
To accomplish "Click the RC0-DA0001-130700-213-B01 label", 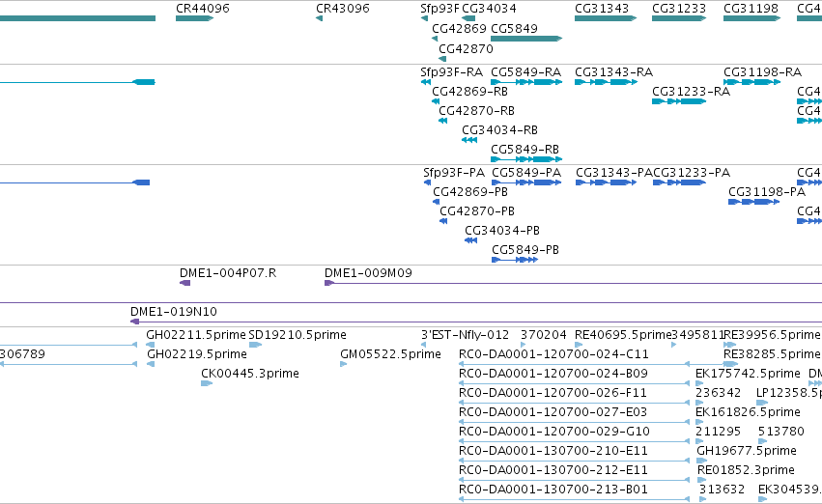I will coord(553,490).
